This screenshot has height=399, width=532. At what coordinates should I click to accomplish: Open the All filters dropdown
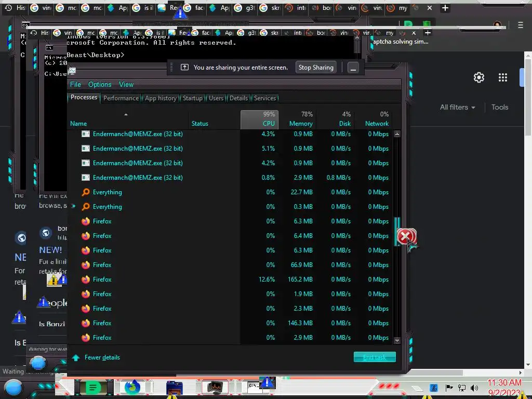(x=457, y=107)
